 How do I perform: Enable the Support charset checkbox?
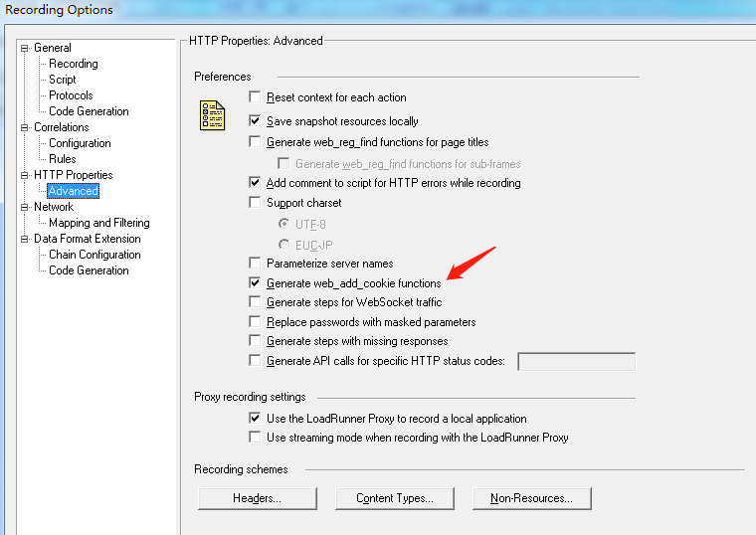(255, 202)
